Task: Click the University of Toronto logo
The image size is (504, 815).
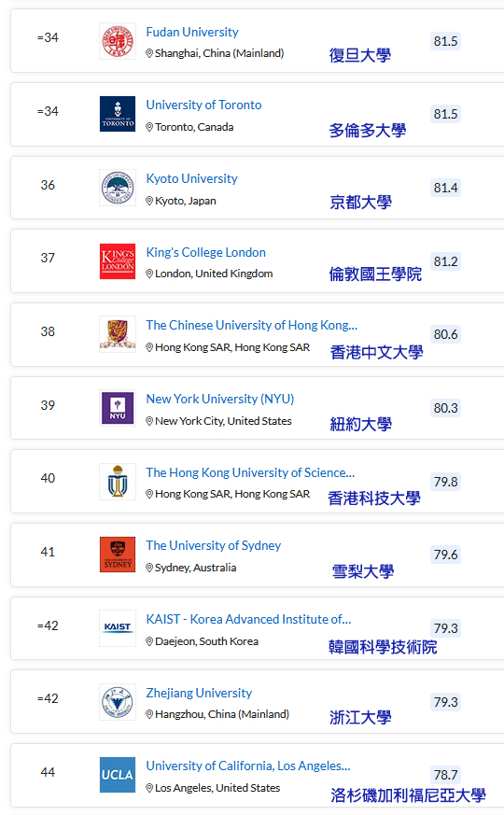Action: (x=118, y=114)
